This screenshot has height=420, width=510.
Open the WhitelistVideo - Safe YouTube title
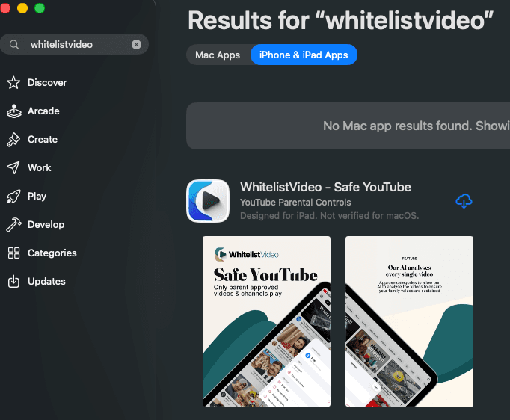point(325,188)
